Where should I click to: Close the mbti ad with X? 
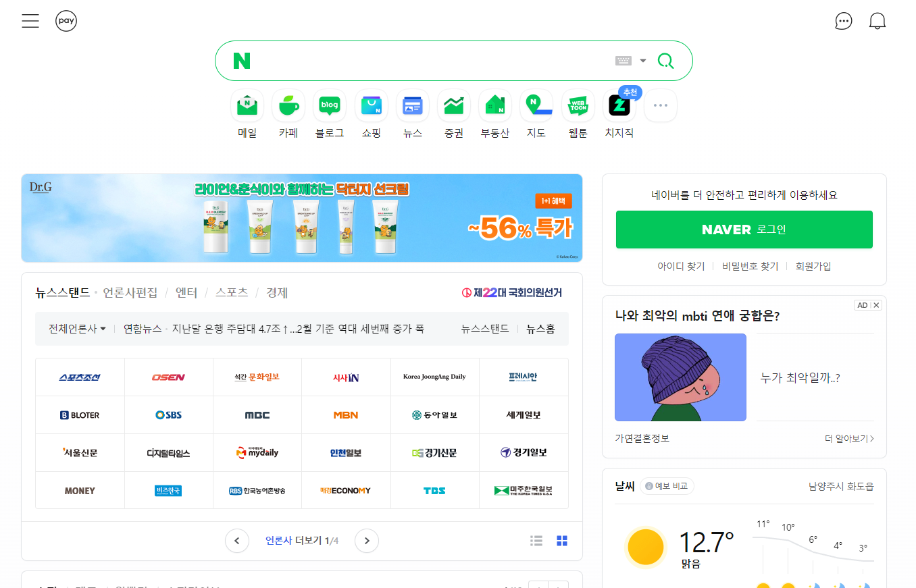(876, 305)
